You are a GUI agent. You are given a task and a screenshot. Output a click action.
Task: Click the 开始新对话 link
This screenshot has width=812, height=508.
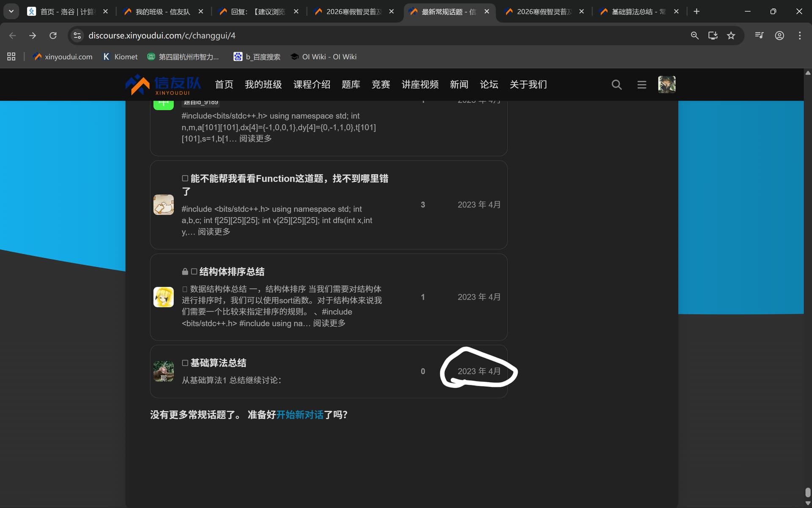(299, 414)
